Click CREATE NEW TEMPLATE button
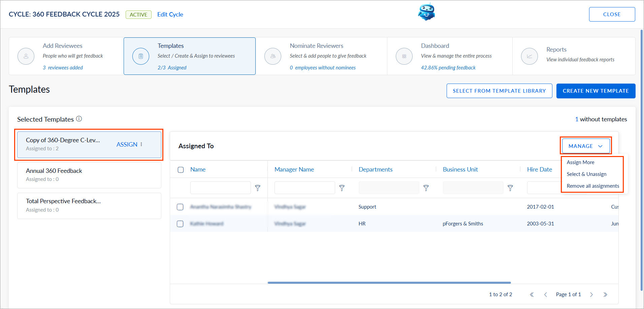The image size is (644, 309). [596, 91]
